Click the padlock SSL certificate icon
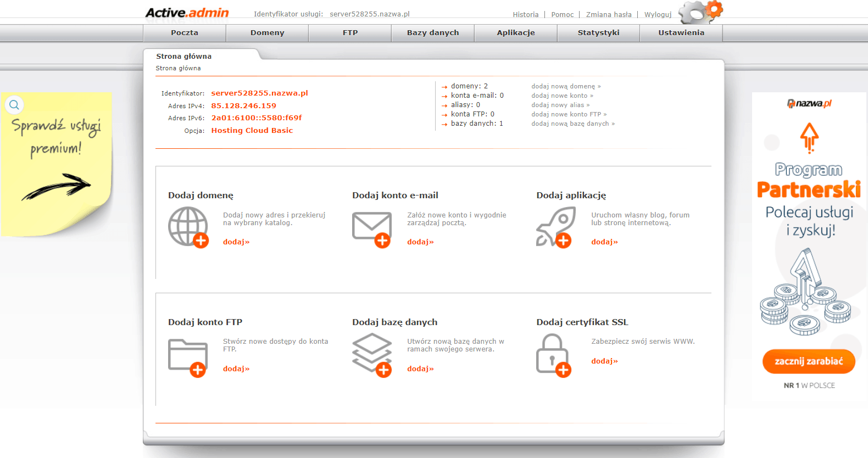This screenshot has height=458, width=868. (x=553, y=356)
